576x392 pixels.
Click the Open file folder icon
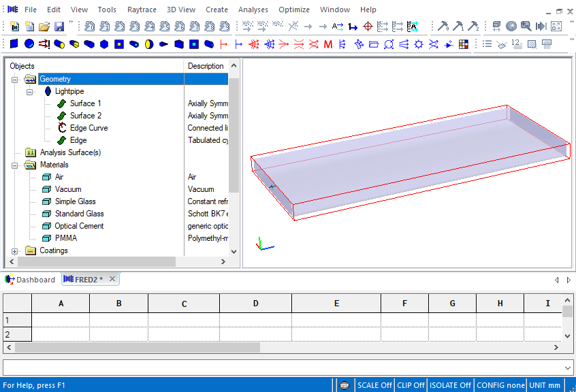coord(44,27)
